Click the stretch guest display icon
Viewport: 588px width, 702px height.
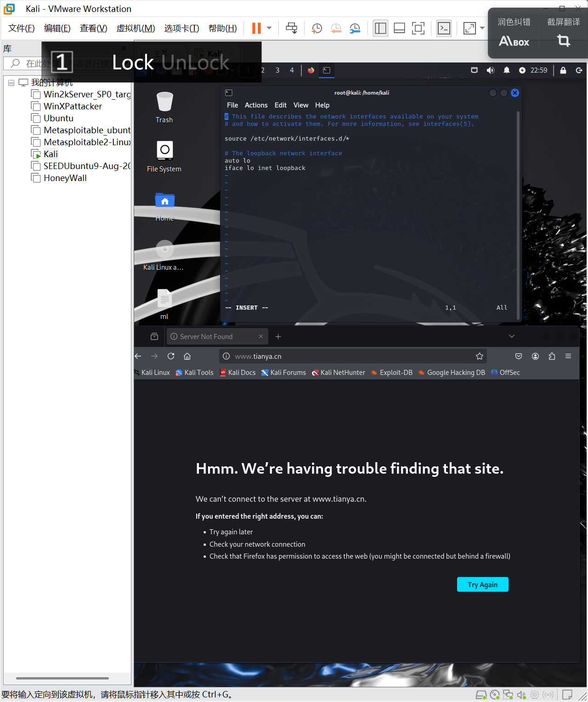[x=469, y=28]
